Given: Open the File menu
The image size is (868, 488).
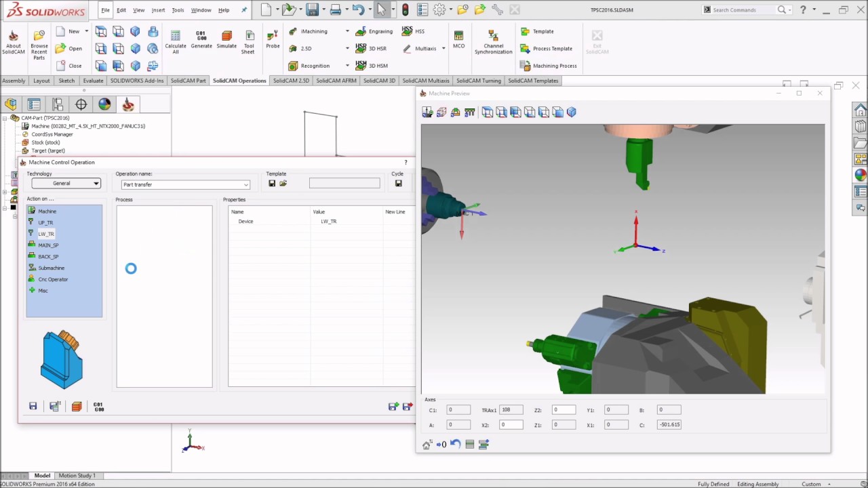Looking at the screenshot, I should (105, 10).
